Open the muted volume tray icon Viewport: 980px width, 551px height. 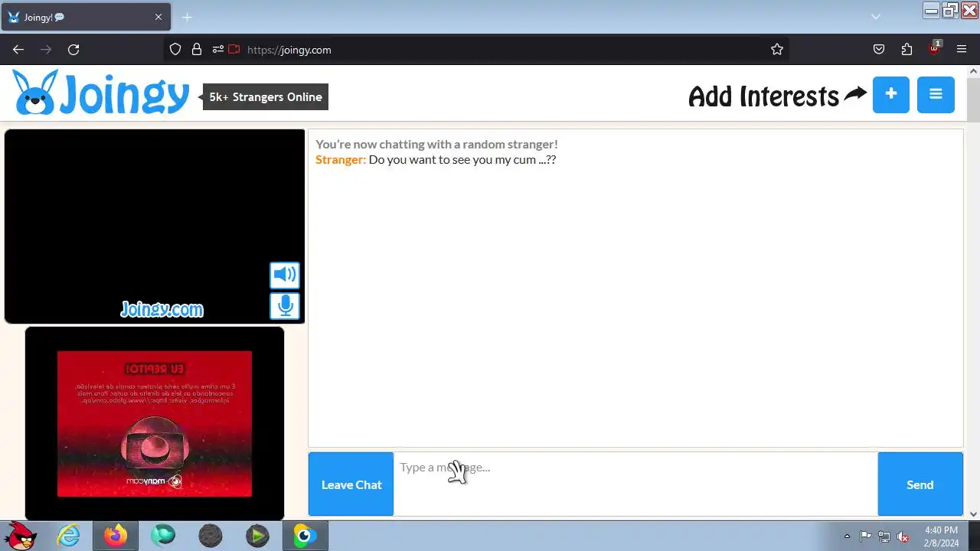pyautogui.click(x=903, y=536)
